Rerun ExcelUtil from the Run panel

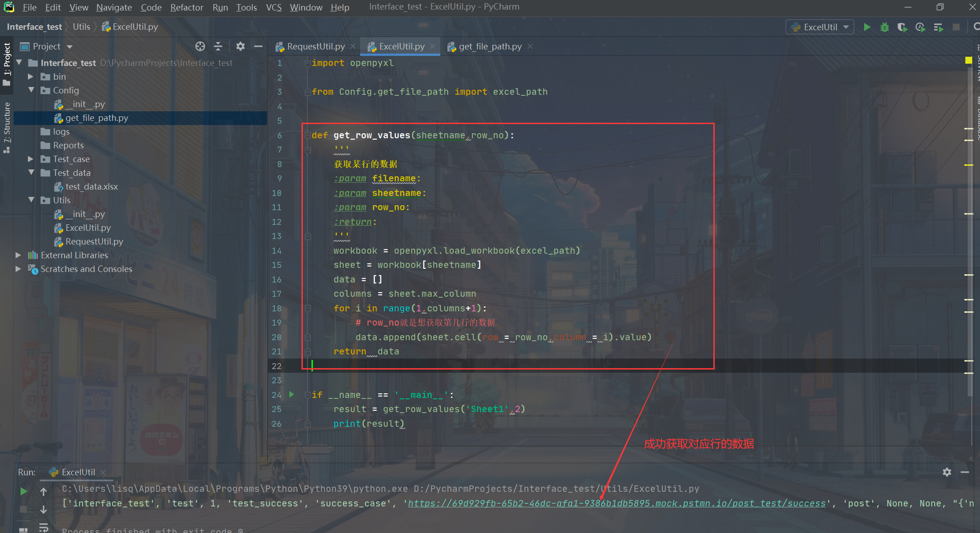coord(23,491)
